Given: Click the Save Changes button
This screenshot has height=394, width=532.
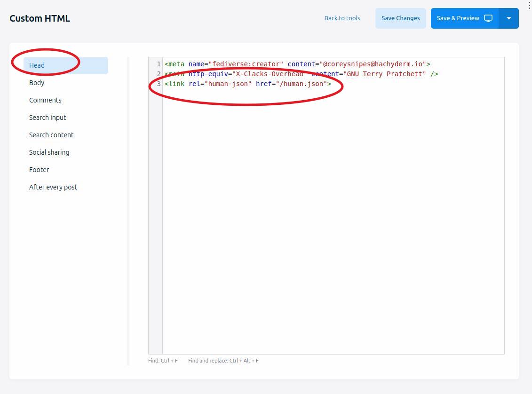Looking at the screenshot, I should coord(400,18).
